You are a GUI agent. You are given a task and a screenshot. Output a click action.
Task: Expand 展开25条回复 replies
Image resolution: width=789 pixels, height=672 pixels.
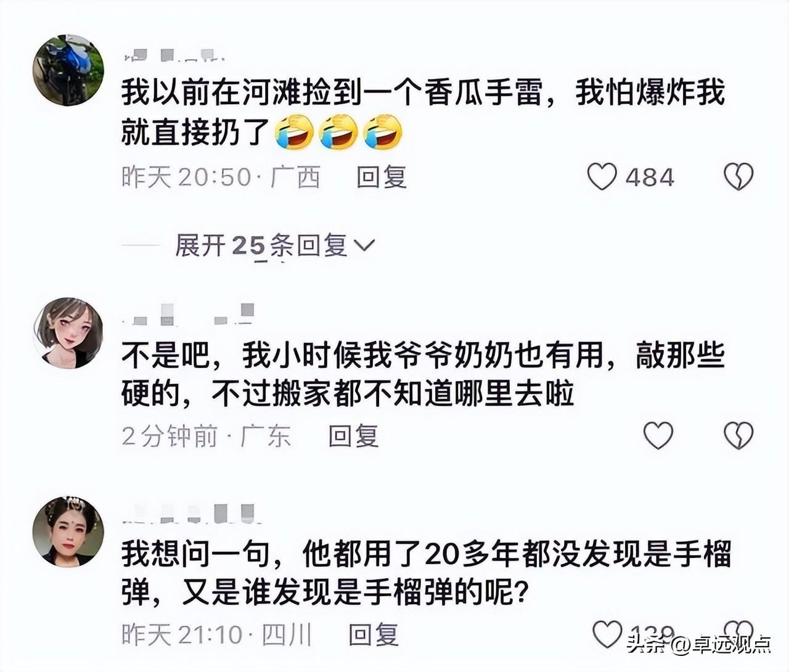tap(275, 245)
